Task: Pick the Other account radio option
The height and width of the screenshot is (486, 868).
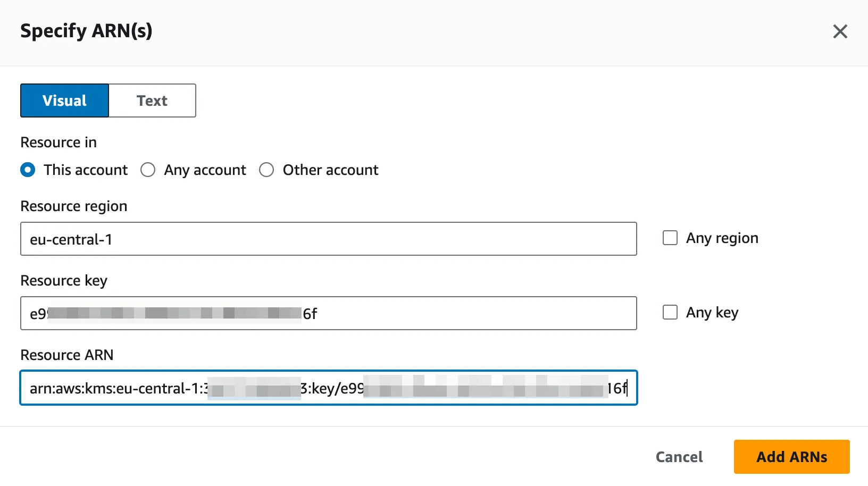Action: 266,170
